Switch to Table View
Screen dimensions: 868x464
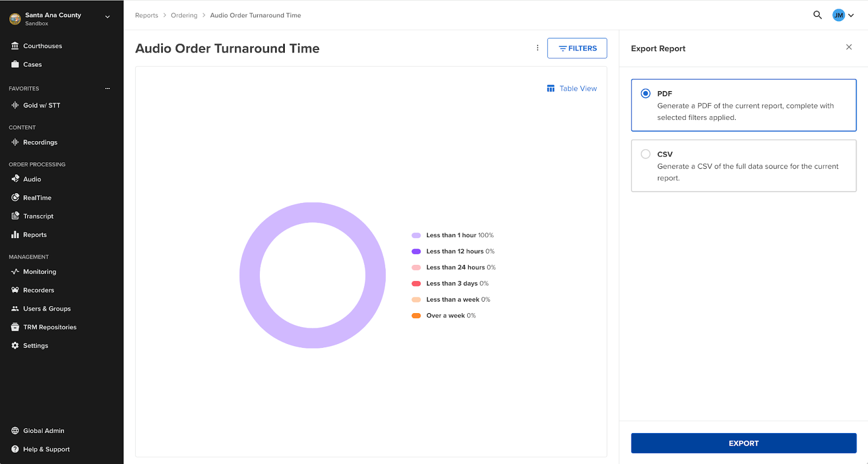click(x=572, y=88)
